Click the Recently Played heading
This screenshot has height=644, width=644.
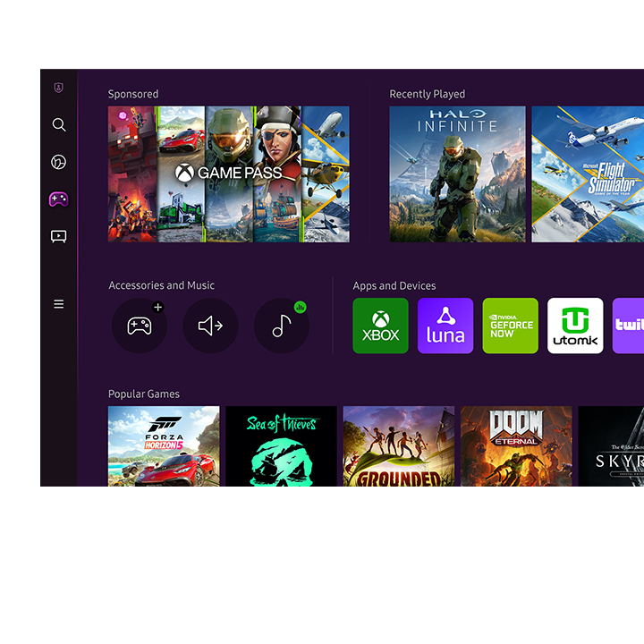coord(428,95)
